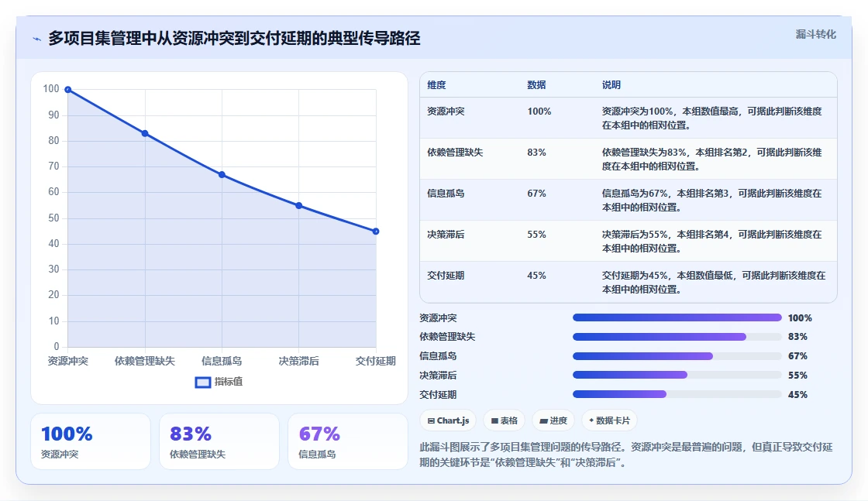
Task: Click the chart data point for 资源冲突
Action: [x=68, y=90]
